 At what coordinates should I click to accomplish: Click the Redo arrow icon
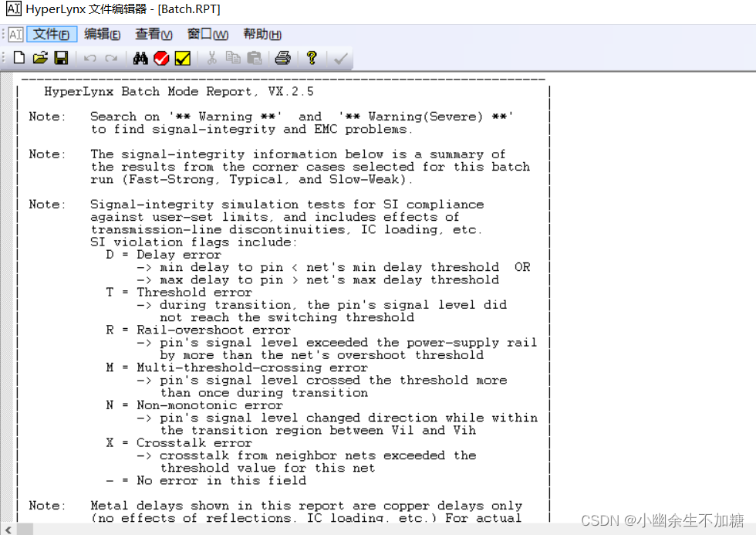[x=111, y=59]
